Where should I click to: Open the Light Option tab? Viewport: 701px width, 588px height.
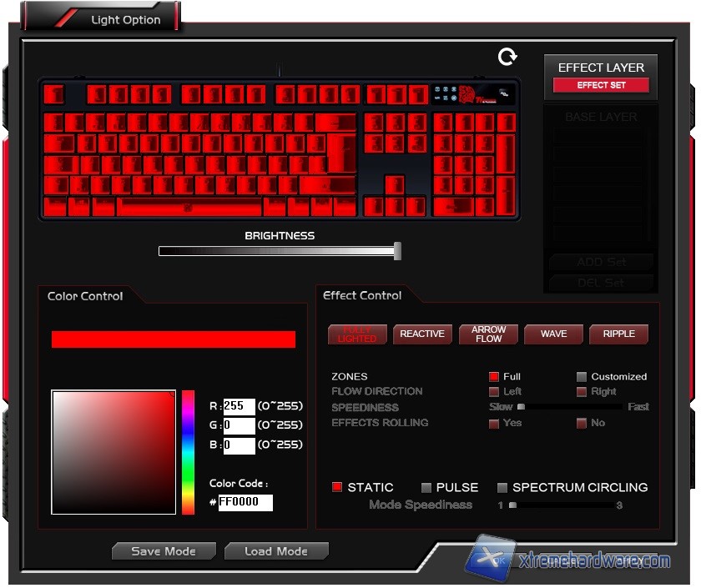point(125,20)
